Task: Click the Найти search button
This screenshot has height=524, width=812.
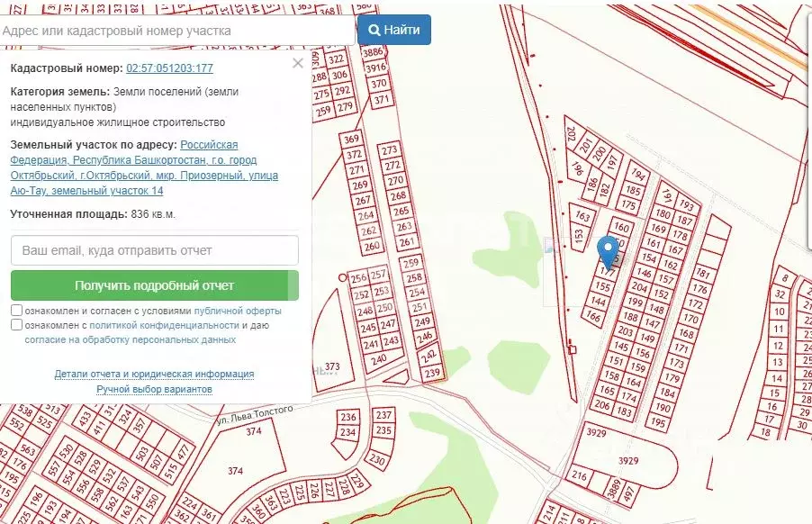Action: 394,30
